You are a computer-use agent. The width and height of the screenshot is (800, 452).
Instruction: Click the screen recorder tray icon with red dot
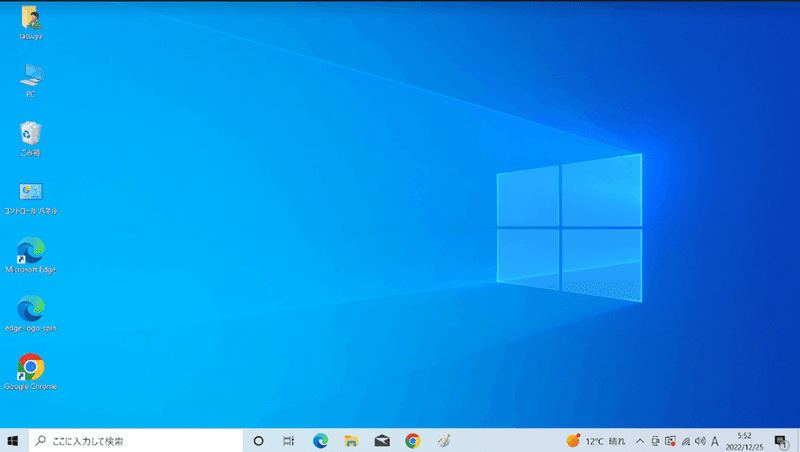(670, 441)
